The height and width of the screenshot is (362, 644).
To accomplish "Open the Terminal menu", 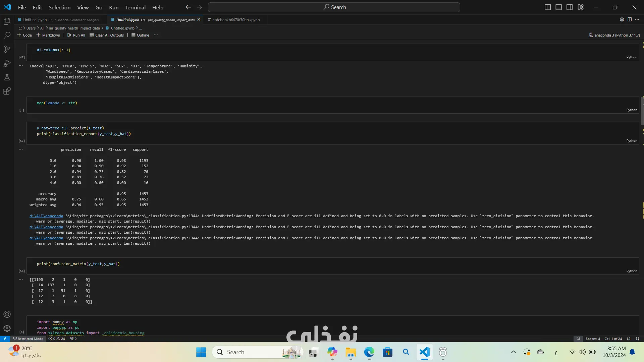I will 135,7.
